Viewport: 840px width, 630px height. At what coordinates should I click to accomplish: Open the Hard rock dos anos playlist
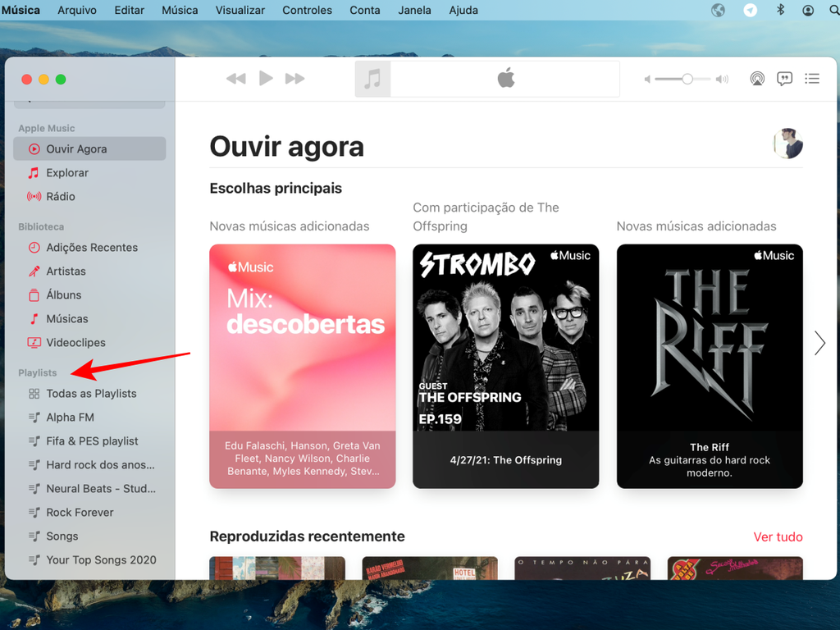(89, 464)
